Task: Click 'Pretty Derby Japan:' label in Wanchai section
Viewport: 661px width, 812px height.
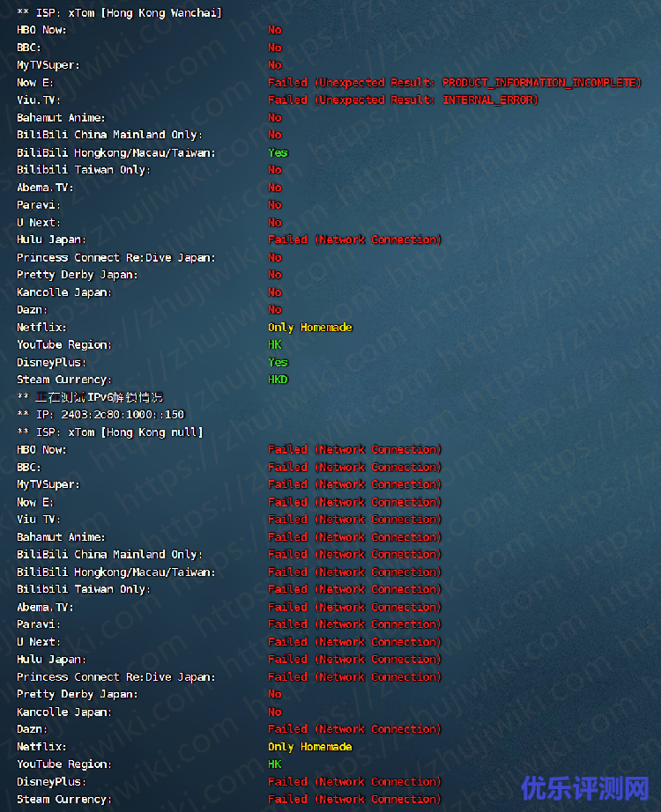Action: (78, 275)
